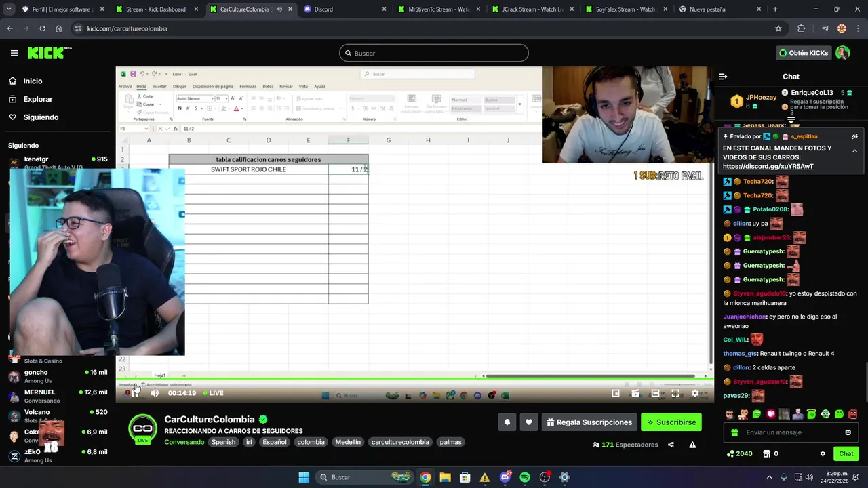868x488 pixels.
Task: Open the Kick hamburger sidebar menu
Action: click(x=14, y=53)
